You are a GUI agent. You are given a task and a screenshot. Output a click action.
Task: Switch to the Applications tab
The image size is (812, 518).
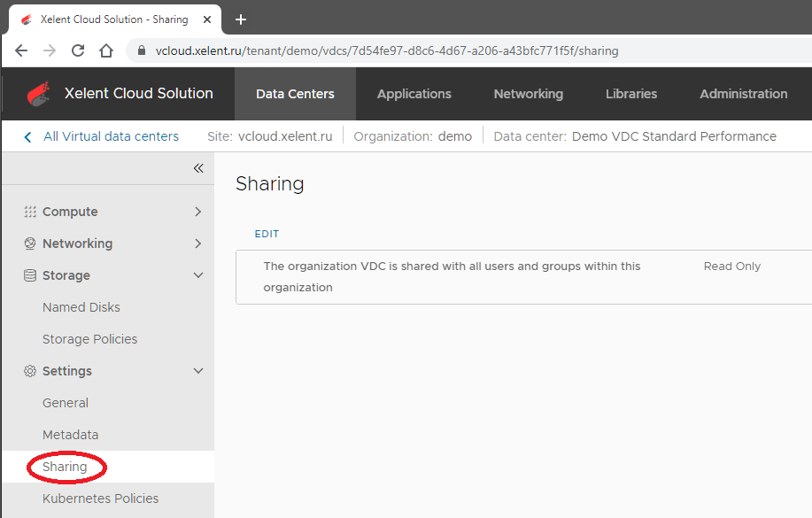tap(414, 94)
